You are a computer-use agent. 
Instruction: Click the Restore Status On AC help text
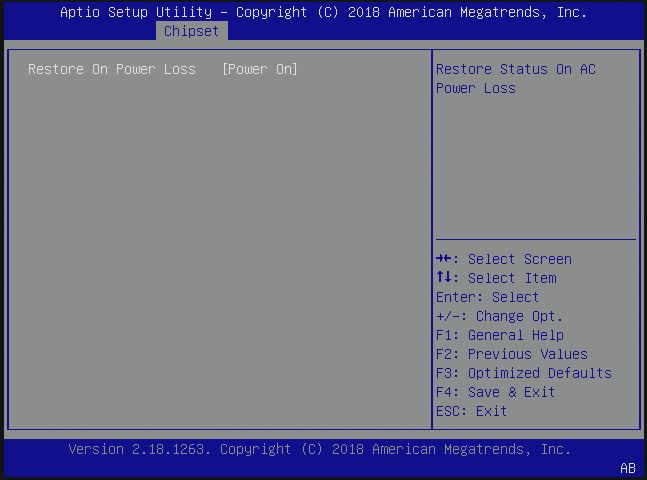(516, 78)
